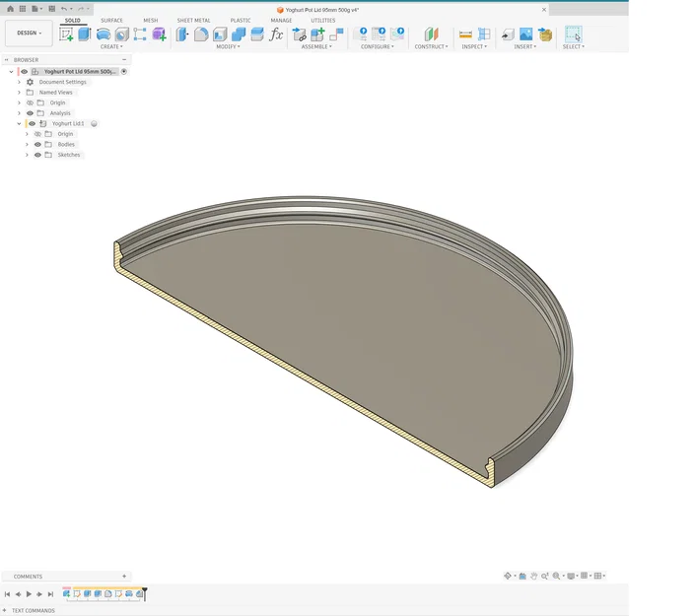694x616 pixels.
Task: Click the New Component icon with green plus
Action: point(317,34)
